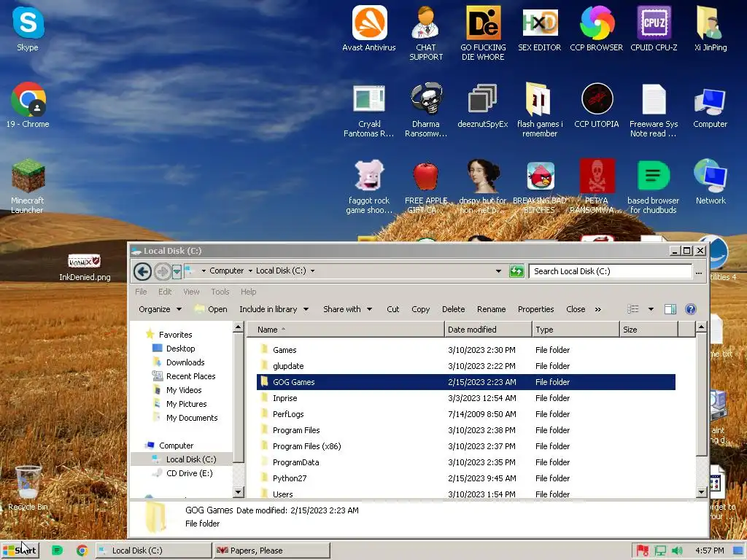Open the Skype desktop icon
This screenshot has height=560, width=747.
(28, 28)
